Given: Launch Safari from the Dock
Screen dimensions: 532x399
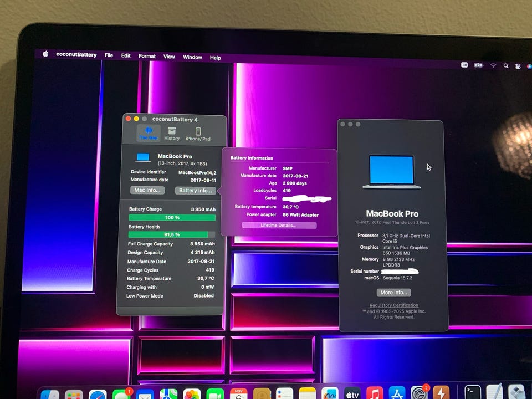Looking at the screenshot, I should (98, 395).
